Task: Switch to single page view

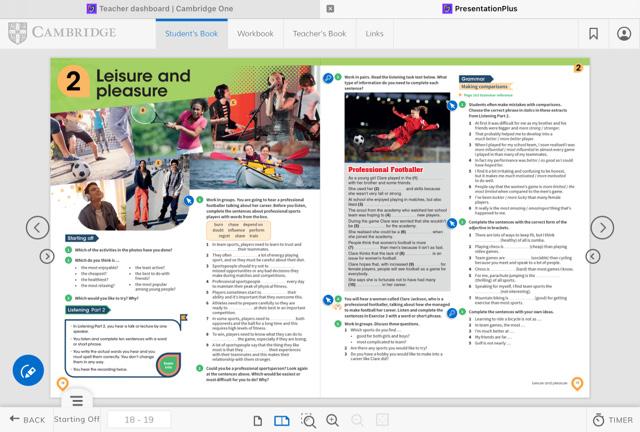Action: 258,420
